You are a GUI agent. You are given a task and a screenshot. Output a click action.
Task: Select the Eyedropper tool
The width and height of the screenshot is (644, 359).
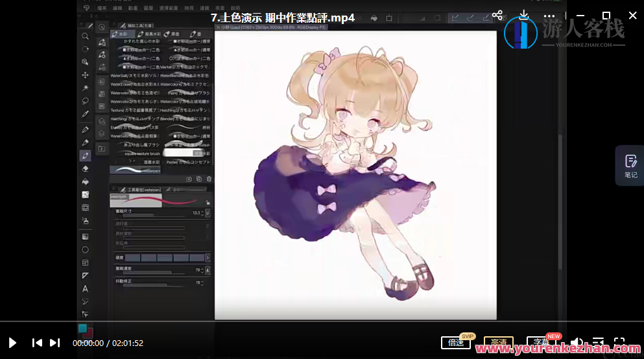pos(85,114)
